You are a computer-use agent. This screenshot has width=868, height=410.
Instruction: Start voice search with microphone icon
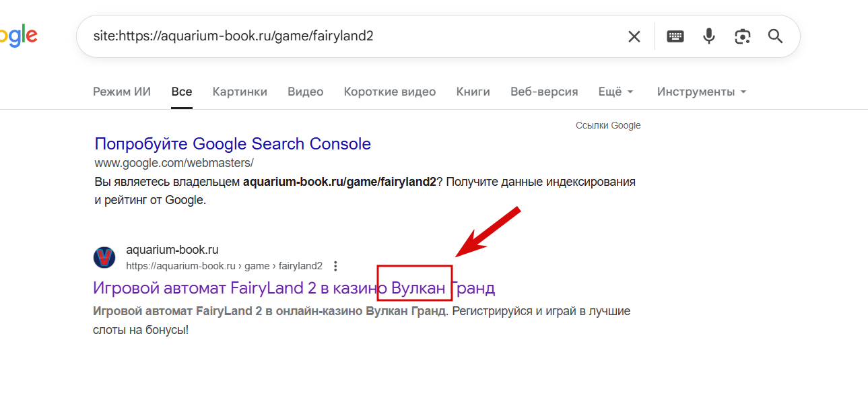pos(709,36)
